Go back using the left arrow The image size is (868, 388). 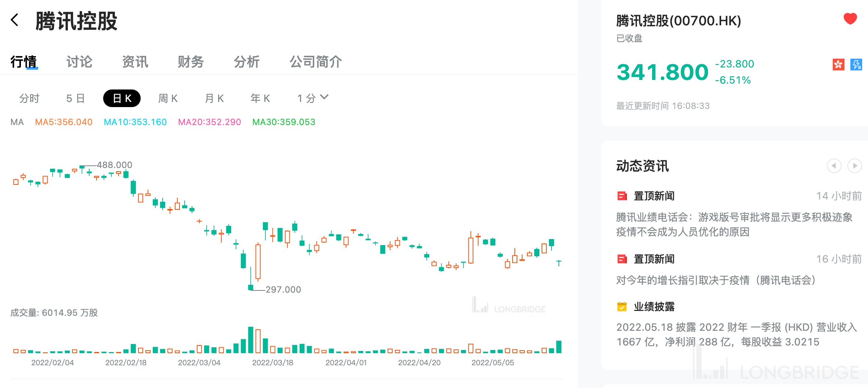point(15,20)
